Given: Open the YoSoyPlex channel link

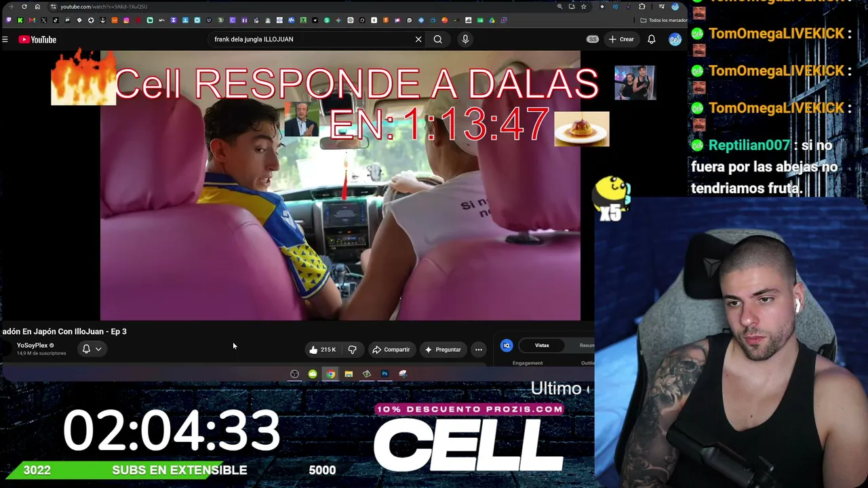Looking at the screenshot, I should coord(32,345).
